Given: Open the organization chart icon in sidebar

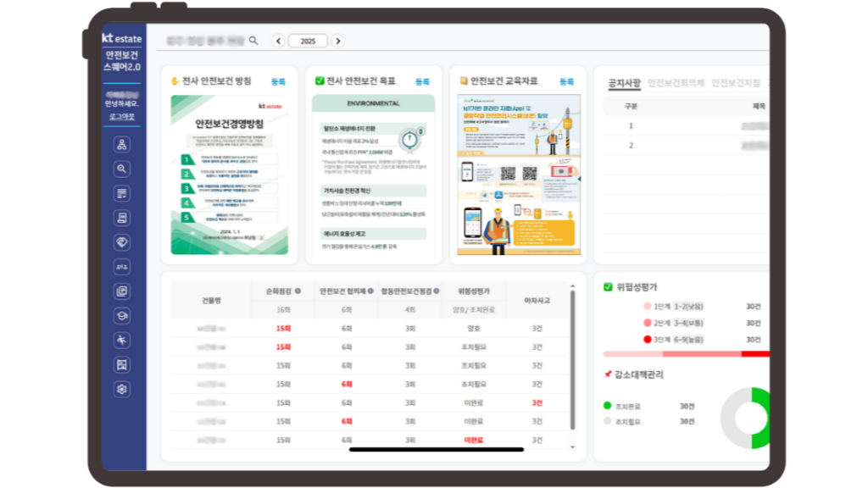Looking at the screenshot, I should (122, 144).
